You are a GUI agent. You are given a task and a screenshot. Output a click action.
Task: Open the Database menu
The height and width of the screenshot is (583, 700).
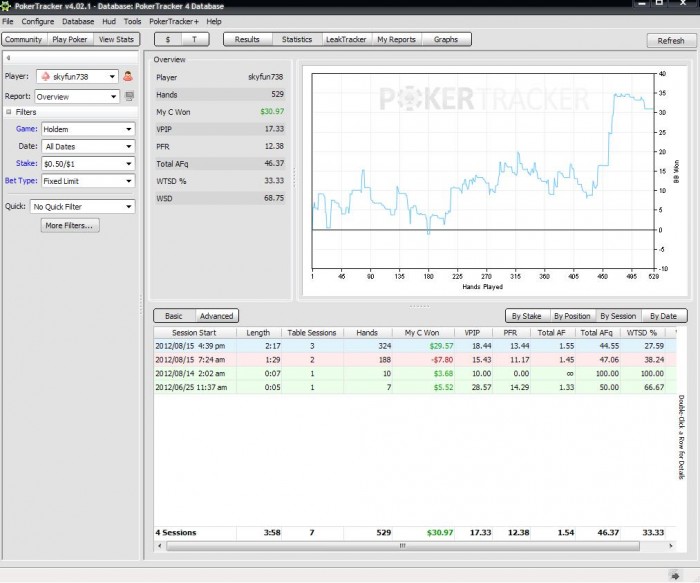[78, 21]
